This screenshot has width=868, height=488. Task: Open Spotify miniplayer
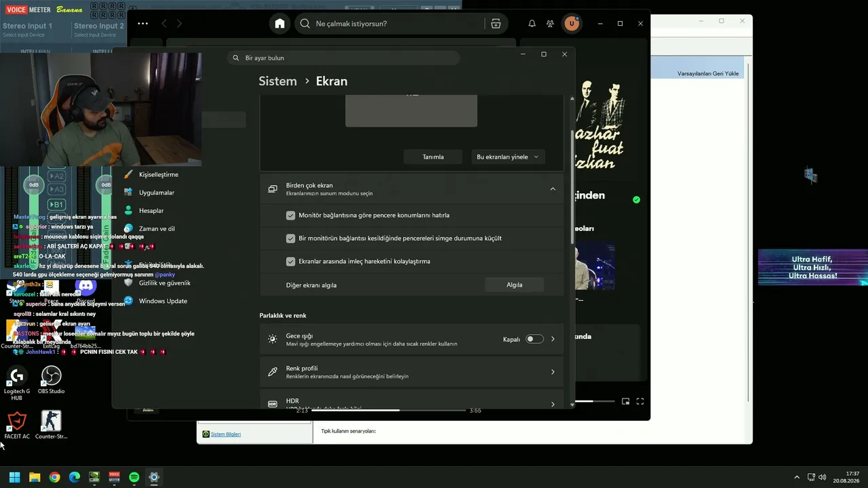625,401
